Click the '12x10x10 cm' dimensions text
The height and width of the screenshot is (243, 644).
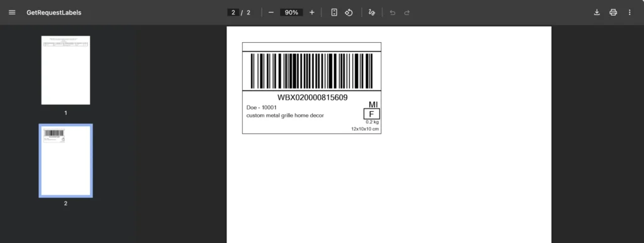(365, 129)
